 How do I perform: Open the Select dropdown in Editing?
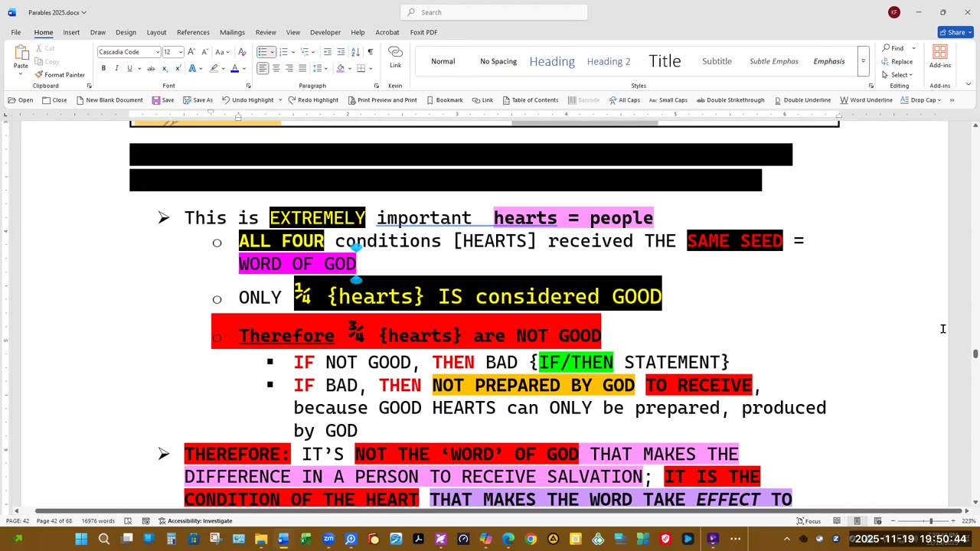(897, 75)
